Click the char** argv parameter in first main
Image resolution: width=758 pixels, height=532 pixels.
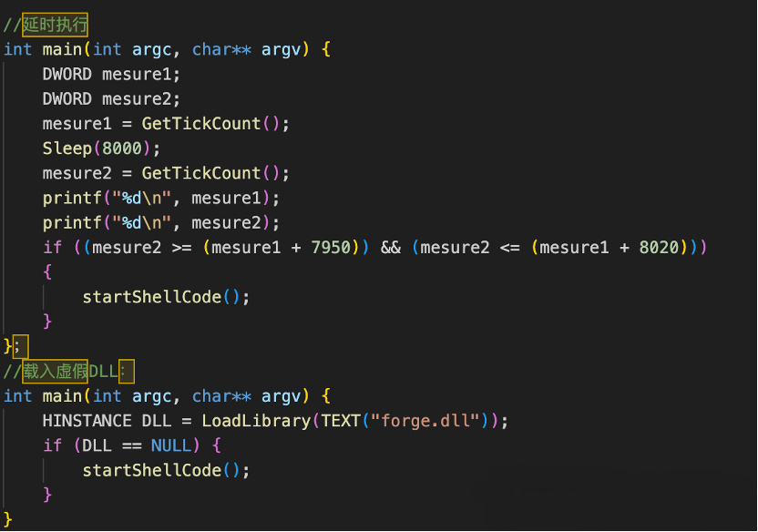[246, 49]
